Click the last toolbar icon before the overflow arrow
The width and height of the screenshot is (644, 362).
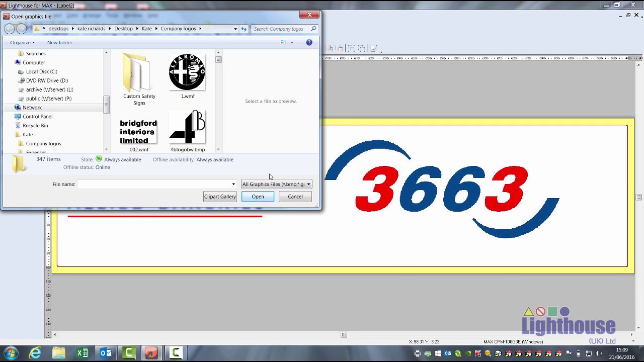[373, 48]
